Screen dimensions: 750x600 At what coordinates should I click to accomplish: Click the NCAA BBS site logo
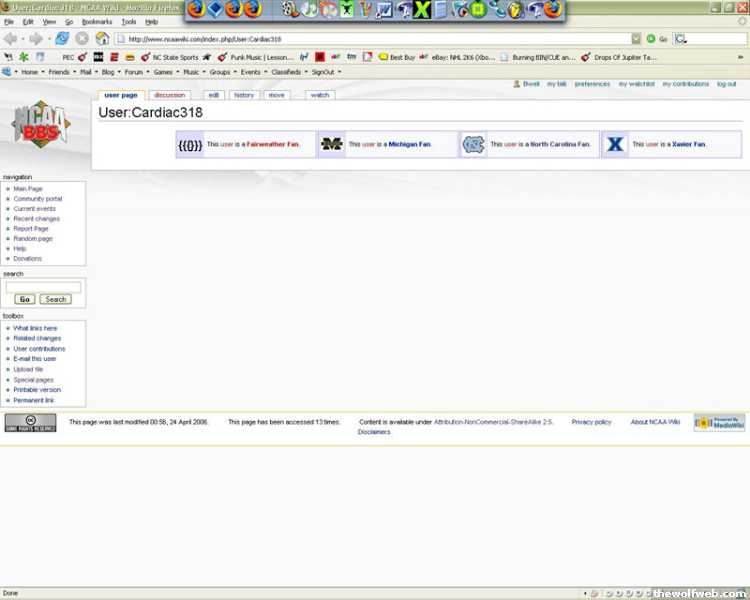click(40, 125)
